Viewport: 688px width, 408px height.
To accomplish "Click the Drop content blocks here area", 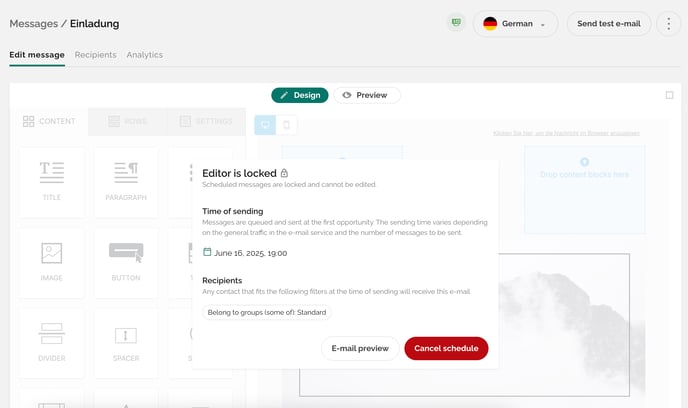I will coord(584,189).
